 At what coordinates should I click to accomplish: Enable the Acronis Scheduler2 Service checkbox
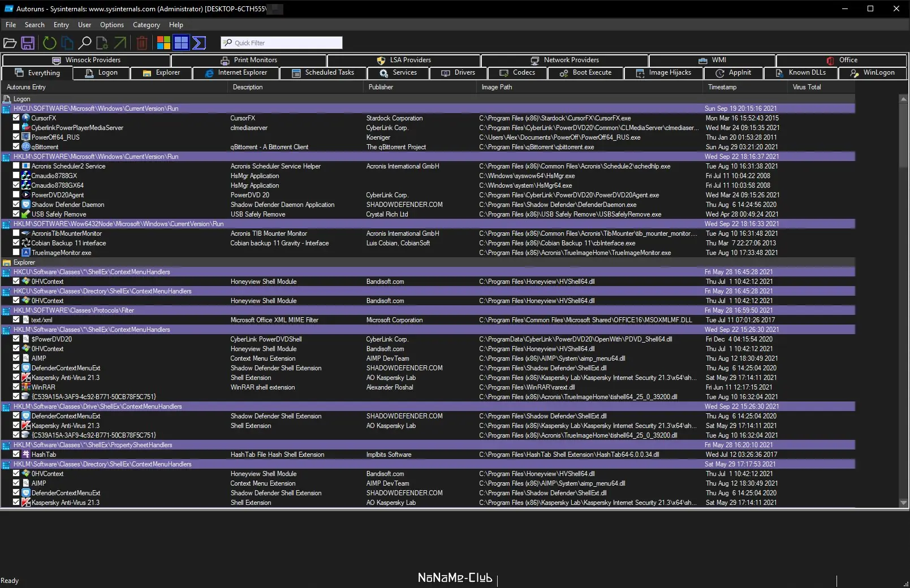[16, 166]
